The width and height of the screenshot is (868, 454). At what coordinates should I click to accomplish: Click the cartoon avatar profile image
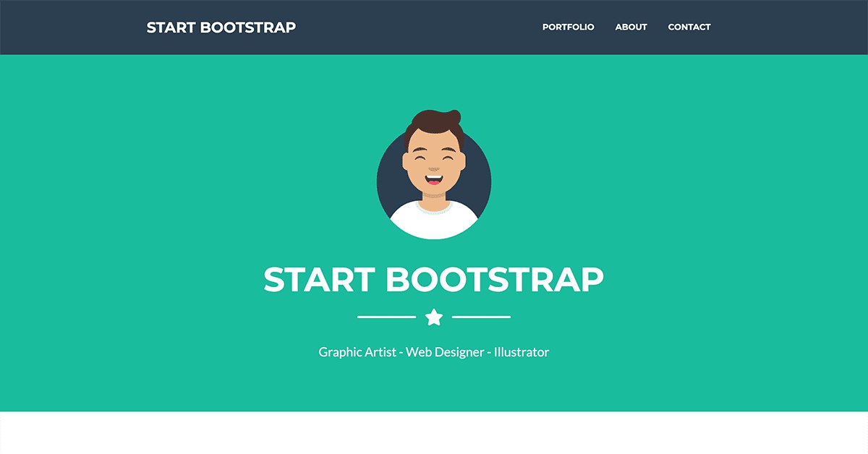[434, 174]
